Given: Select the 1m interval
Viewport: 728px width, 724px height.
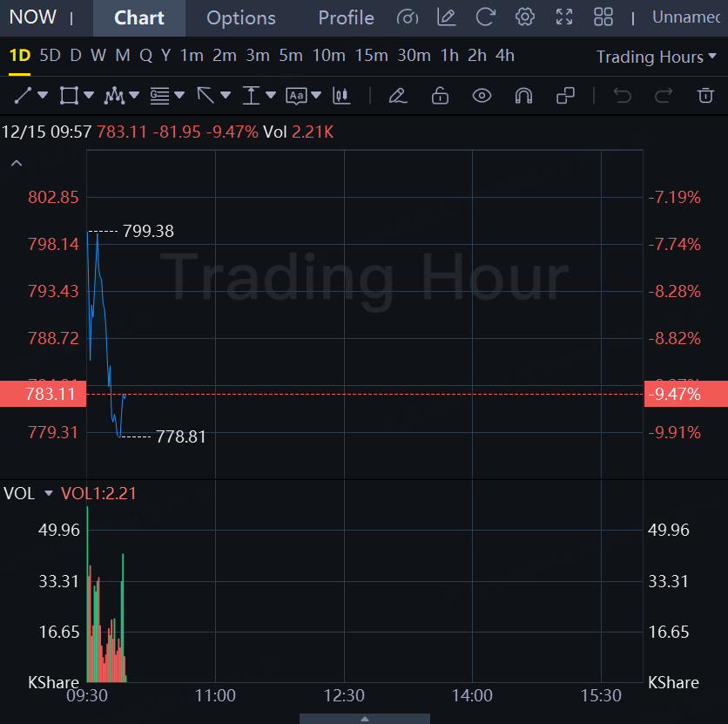Looking at the screenshot, I should click(192, 56).
